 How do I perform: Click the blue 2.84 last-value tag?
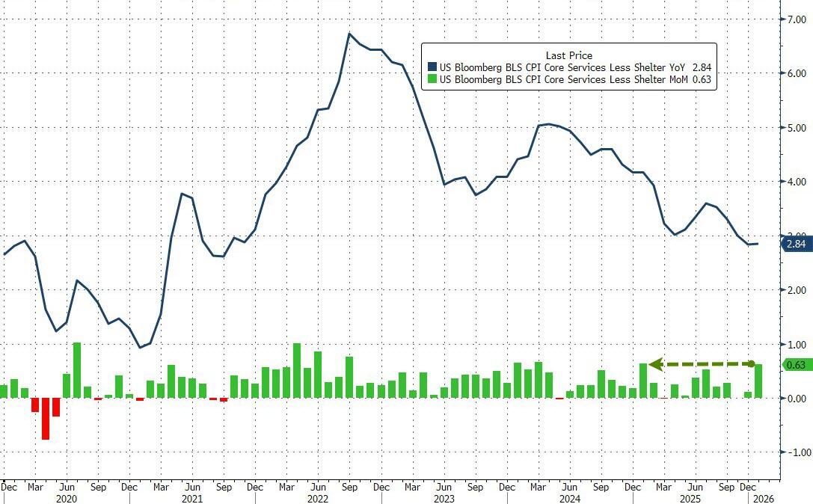[797, 244]
